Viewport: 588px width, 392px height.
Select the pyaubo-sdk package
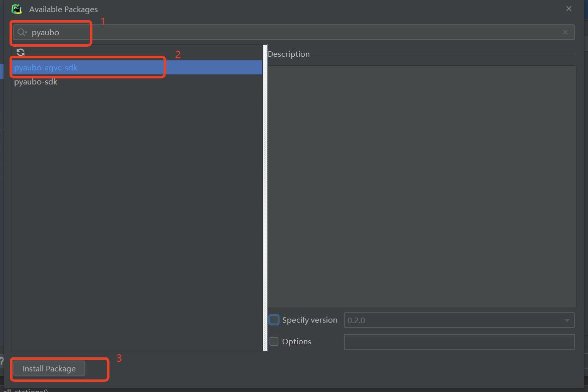click(36, 81)
